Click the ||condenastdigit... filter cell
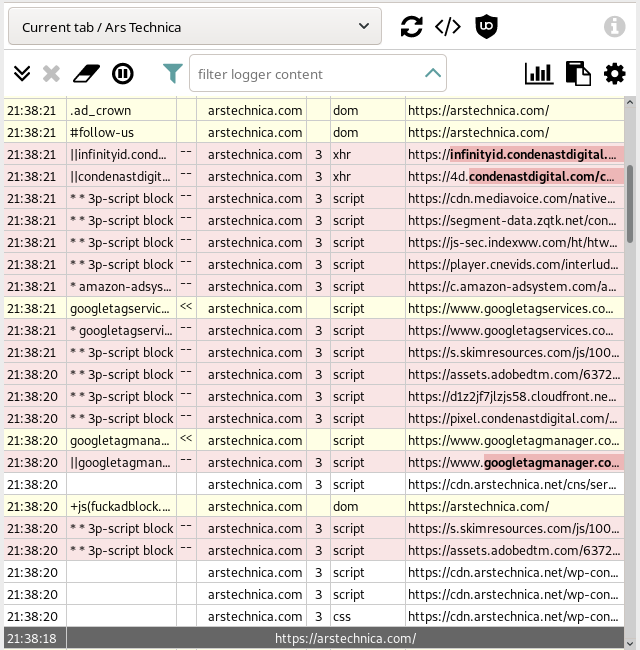 121,177
